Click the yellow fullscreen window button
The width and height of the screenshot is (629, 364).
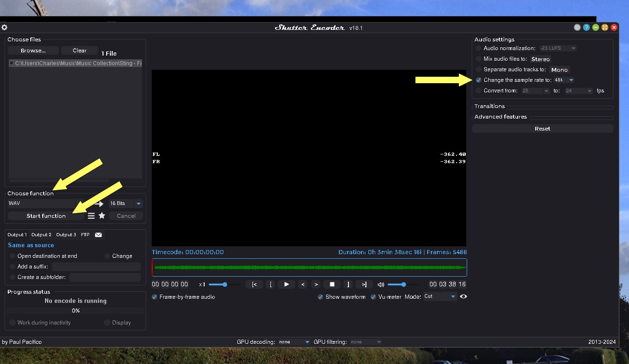coord(605,28)
